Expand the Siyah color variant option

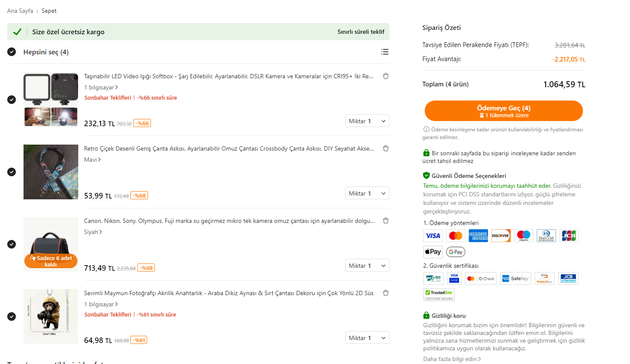[93, 232]
